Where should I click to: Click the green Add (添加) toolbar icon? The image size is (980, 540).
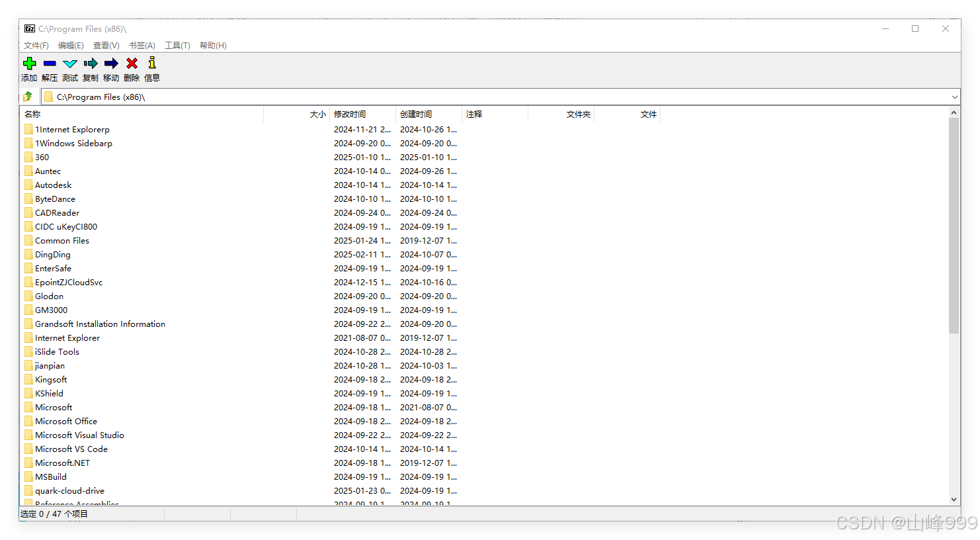[29, 64]
